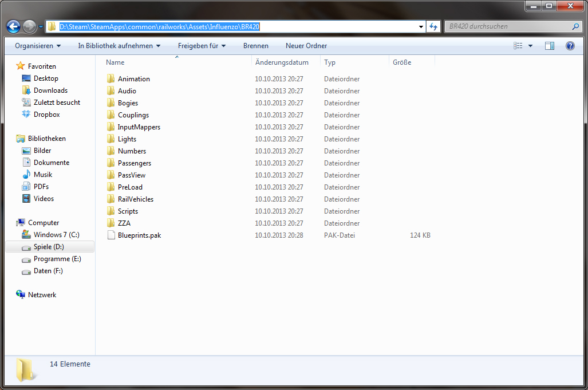This screenshot has width=588, height=390.
Task: Open In Bibliothek aufnehmen menu
Action: (x=119, y=46)
